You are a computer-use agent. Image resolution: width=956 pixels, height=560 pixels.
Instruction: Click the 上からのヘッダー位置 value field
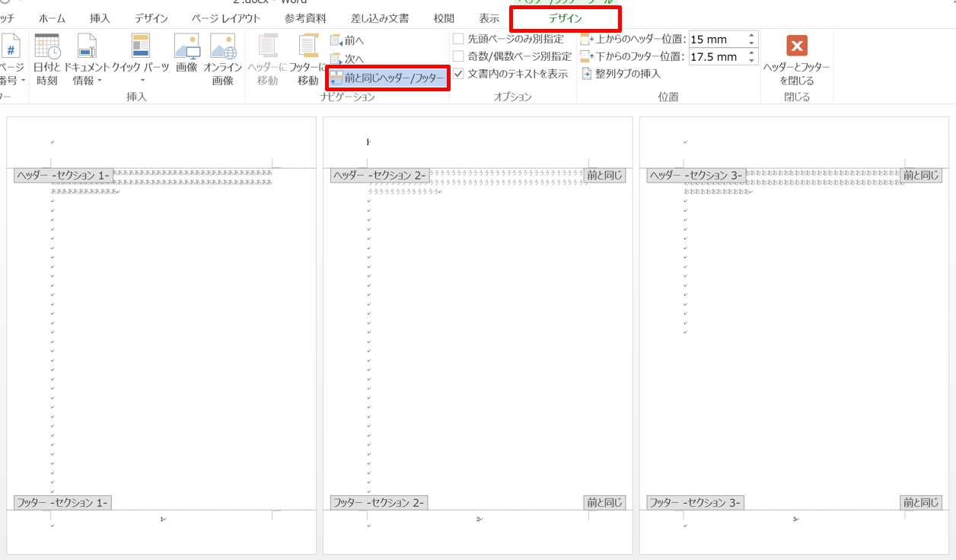(717, 40)
